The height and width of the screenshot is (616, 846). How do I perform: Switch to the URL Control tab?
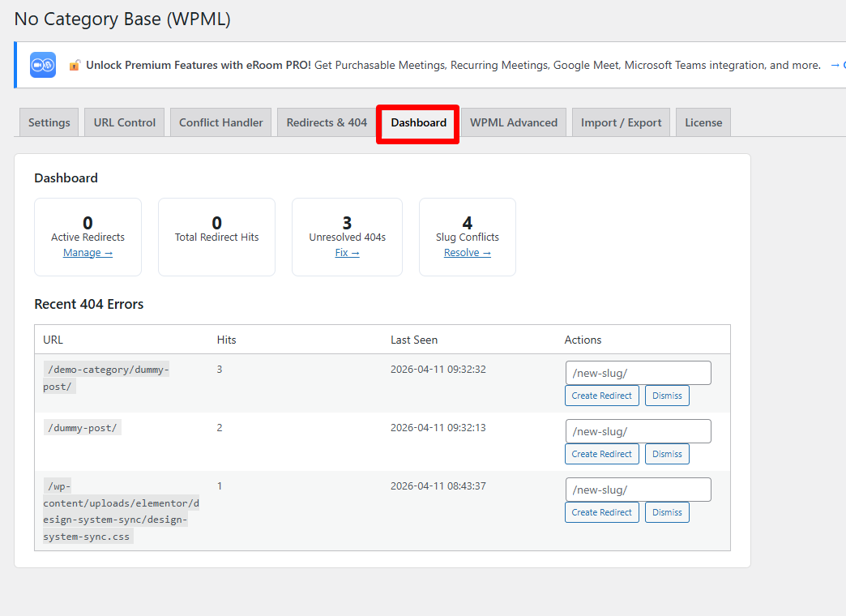pyautogui.click(x=125, y=122)
